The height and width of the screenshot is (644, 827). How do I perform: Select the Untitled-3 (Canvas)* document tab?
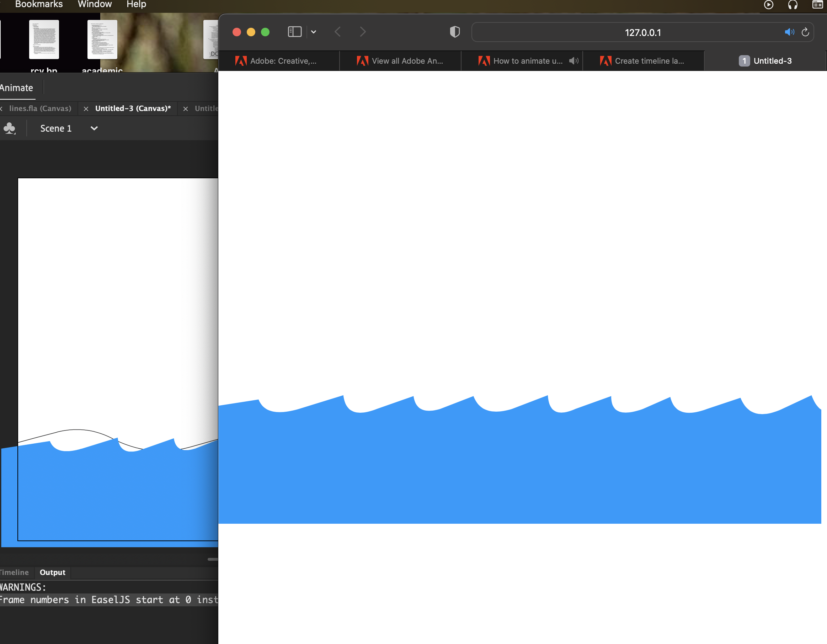(x=133, y=109)
